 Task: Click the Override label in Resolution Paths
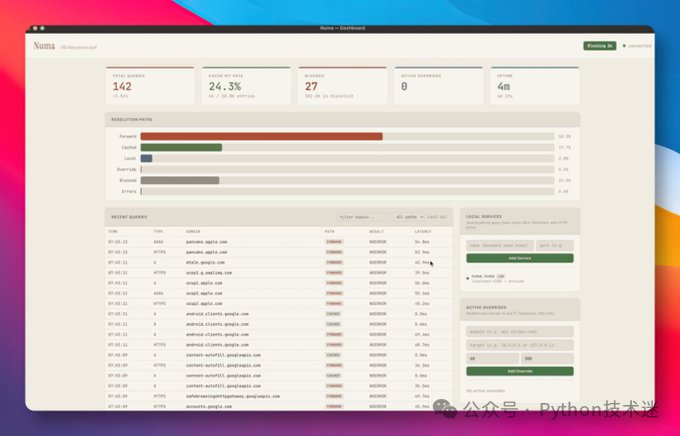(x=127, y=170)
